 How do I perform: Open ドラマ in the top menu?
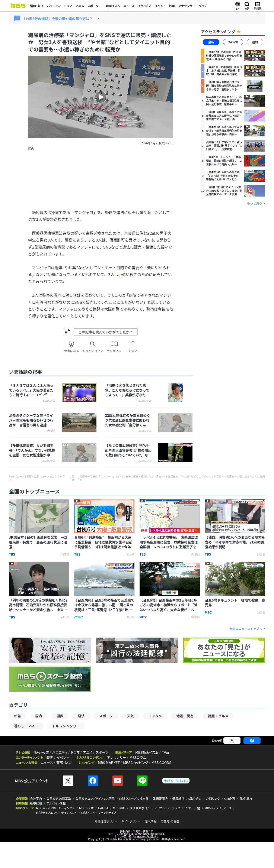(68, 6)
